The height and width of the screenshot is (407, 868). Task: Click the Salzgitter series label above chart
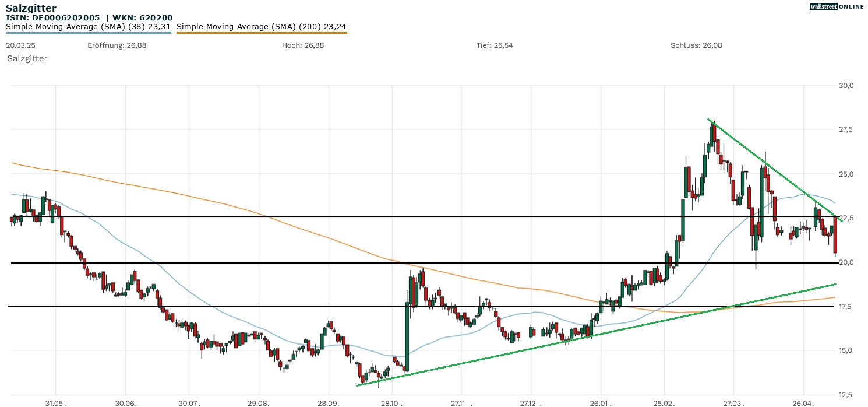(27, 58)
